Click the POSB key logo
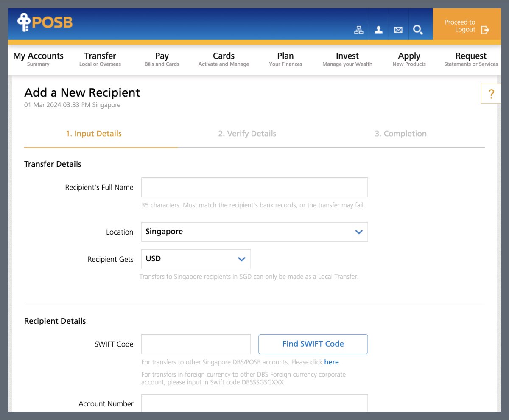This screenshot has width=509, height=420. (45, 22)
